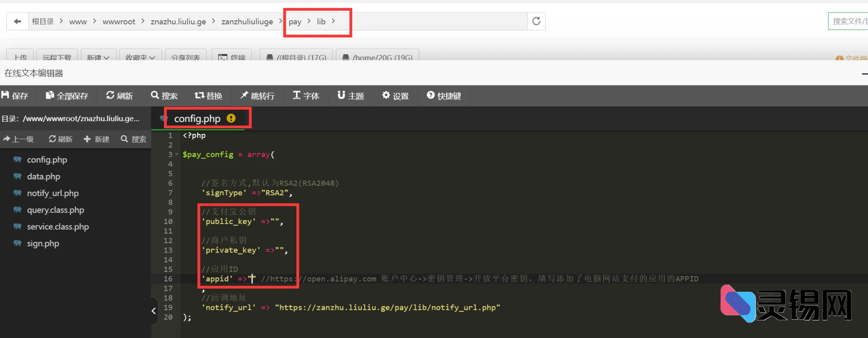Open notify_url.php from the file tree

click(53, 193)
